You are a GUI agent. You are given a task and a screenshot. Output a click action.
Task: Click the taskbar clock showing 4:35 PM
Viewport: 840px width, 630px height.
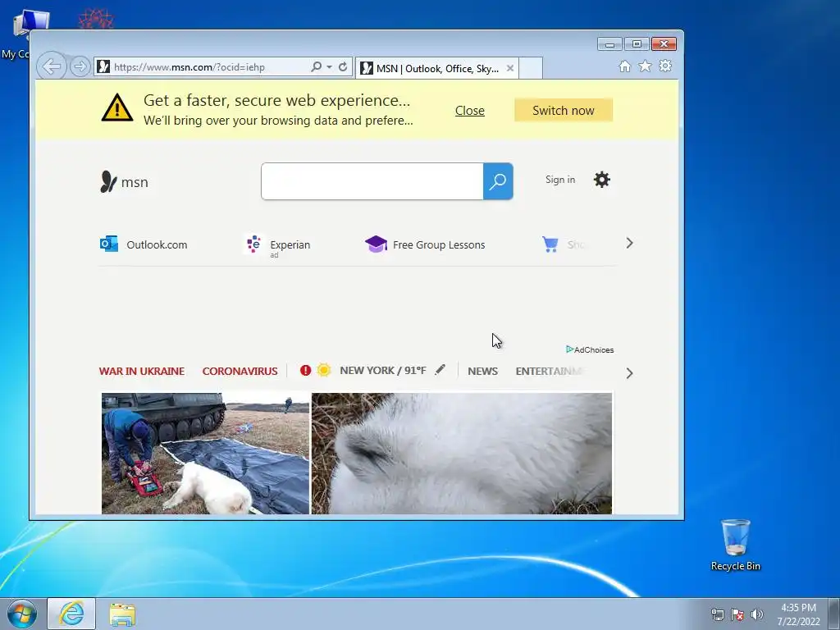click(x=798, y=614)
